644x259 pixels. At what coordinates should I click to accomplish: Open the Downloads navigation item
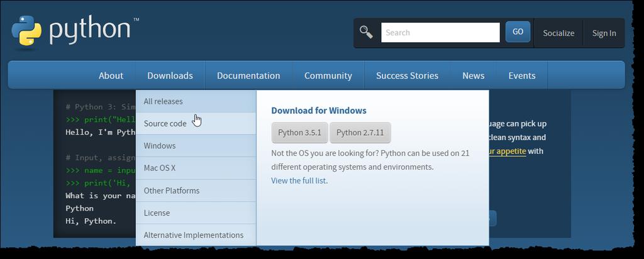coord(170,75)
